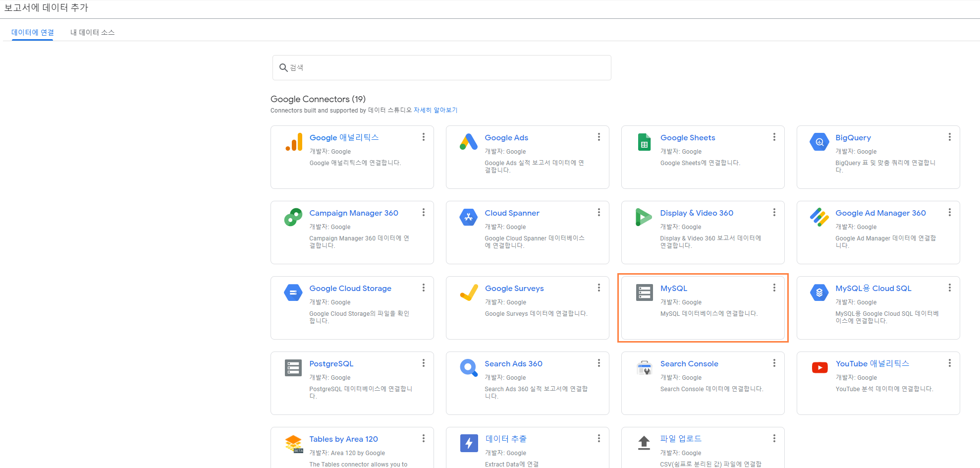Click the Search Ads 360 magnifier icon
This screenshot has height=468, width=980.
(x=469, y=368)
